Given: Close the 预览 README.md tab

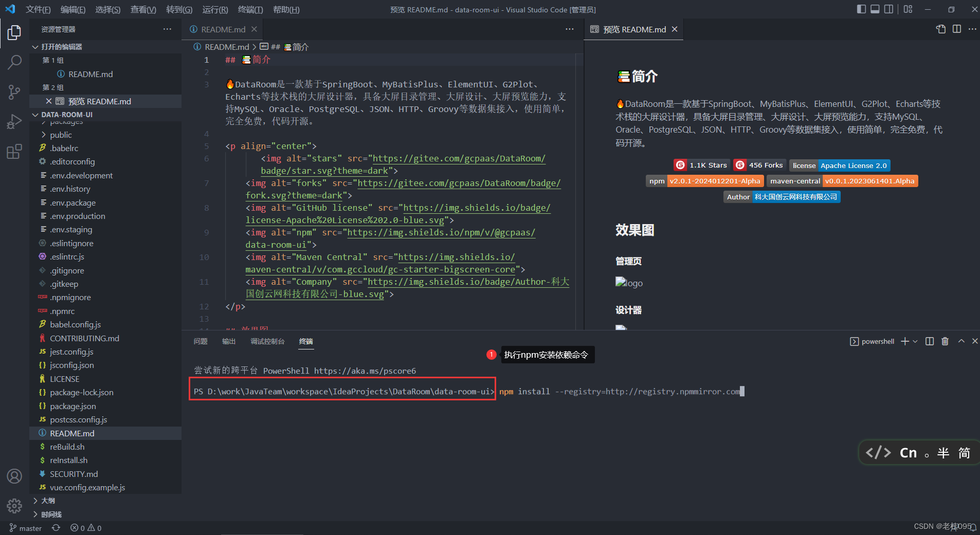Looking at the screenshot, I should (x=675, y=29).
